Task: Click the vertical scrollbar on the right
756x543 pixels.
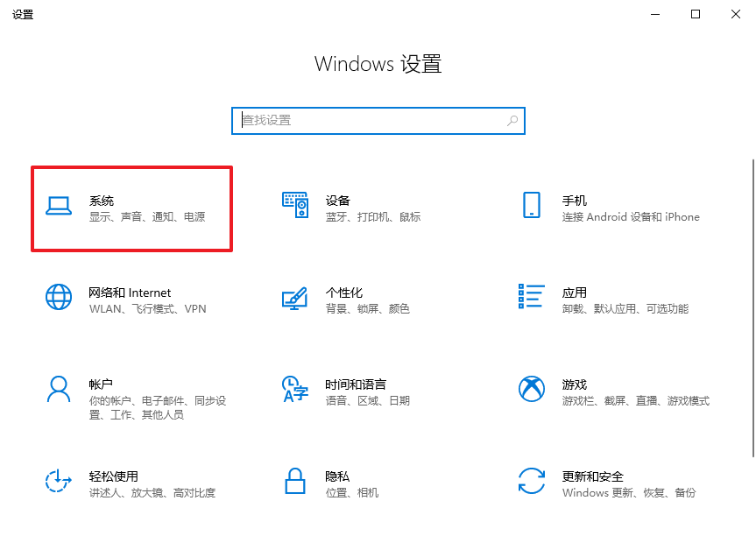Action: click(751, 307)
